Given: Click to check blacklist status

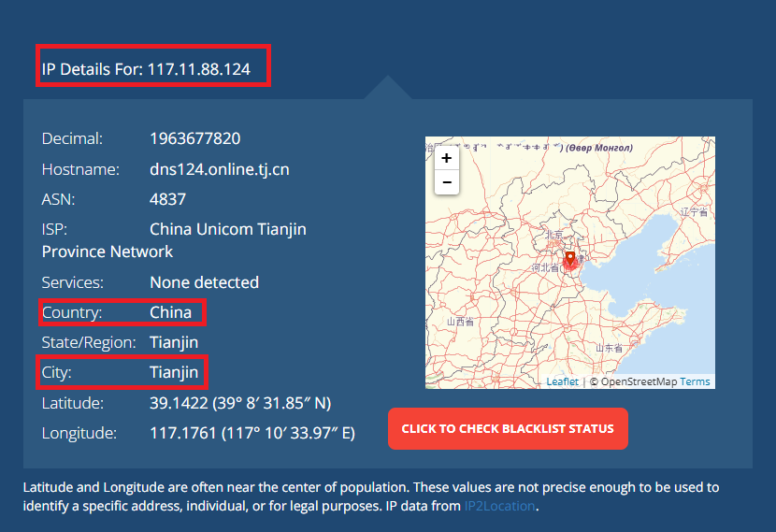Looking at the screenshot, I should click(x=508, y=429).
